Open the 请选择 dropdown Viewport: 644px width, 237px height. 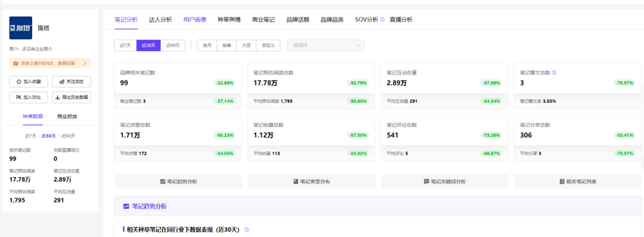point(326,45)
